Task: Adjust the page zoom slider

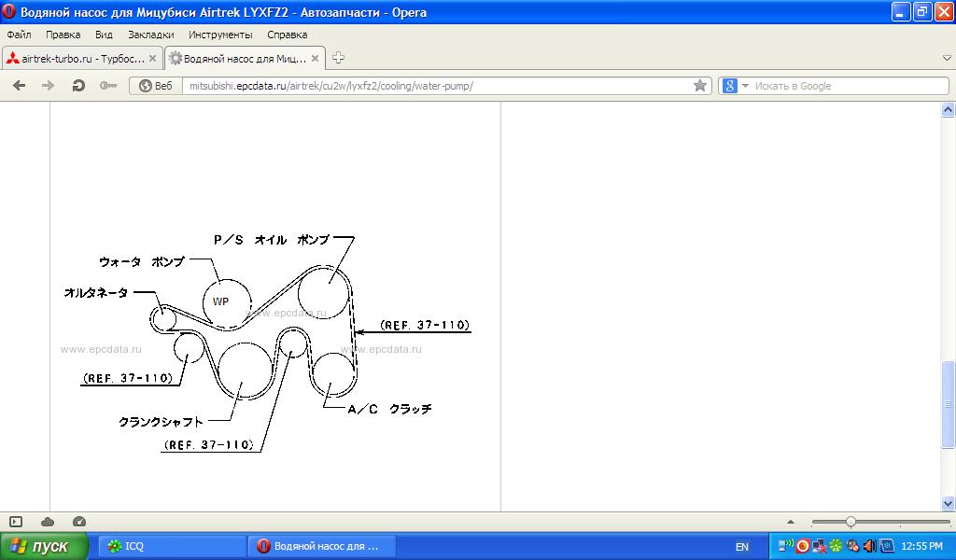Action: 851,522
